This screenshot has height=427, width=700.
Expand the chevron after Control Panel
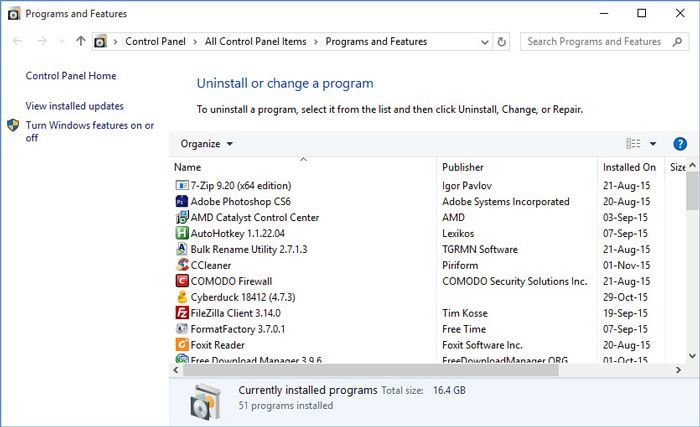[x=195, y=42]
